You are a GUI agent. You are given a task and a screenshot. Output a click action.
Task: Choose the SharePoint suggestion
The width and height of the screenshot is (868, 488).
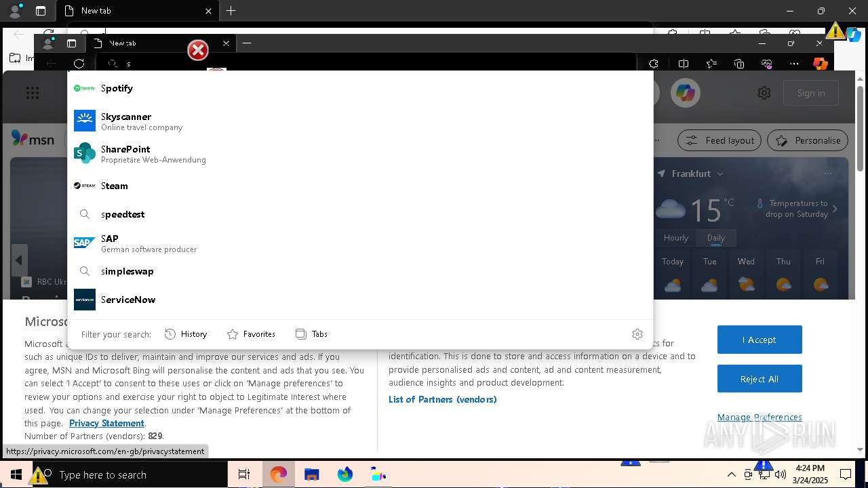pyautogui.click(x=360, y=153)
